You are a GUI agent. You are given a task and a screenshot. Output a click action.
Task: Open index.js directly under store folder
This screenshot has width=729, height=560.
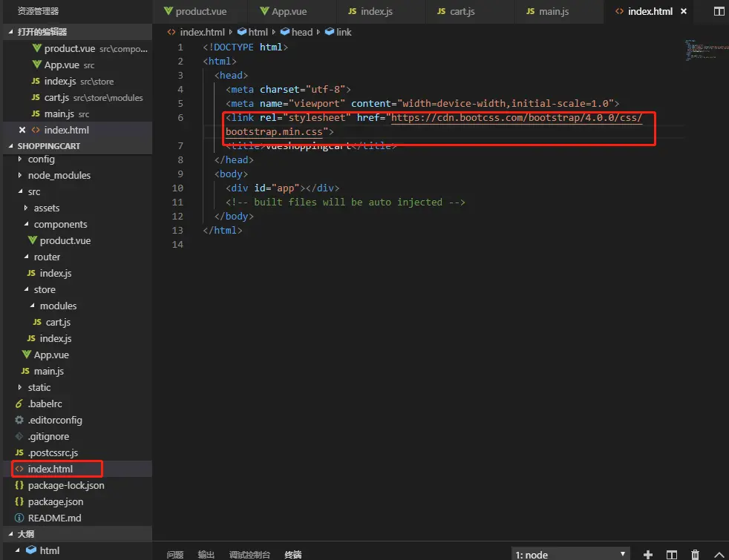77,338
